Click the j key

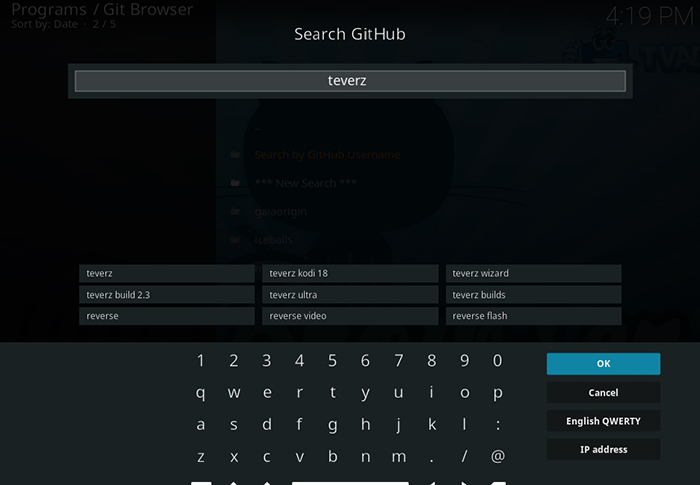pos(399,424)
